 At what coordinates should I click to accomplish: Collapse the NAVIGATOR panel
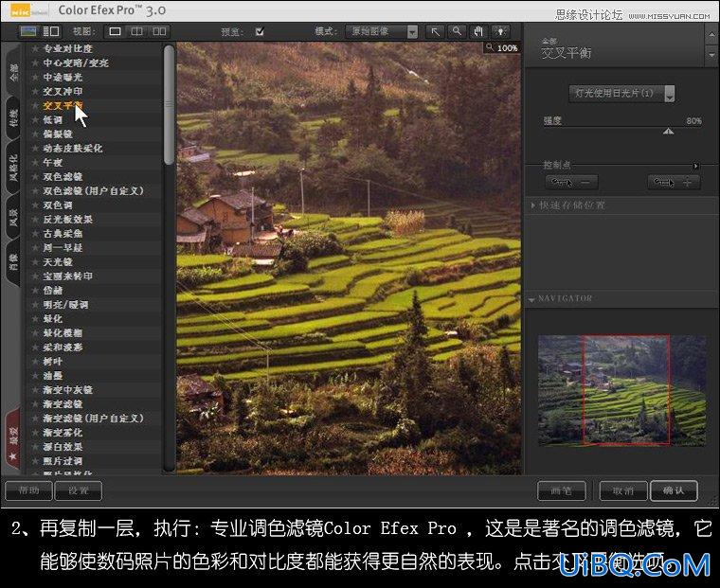pyautogui.click(x=531, y=299)
